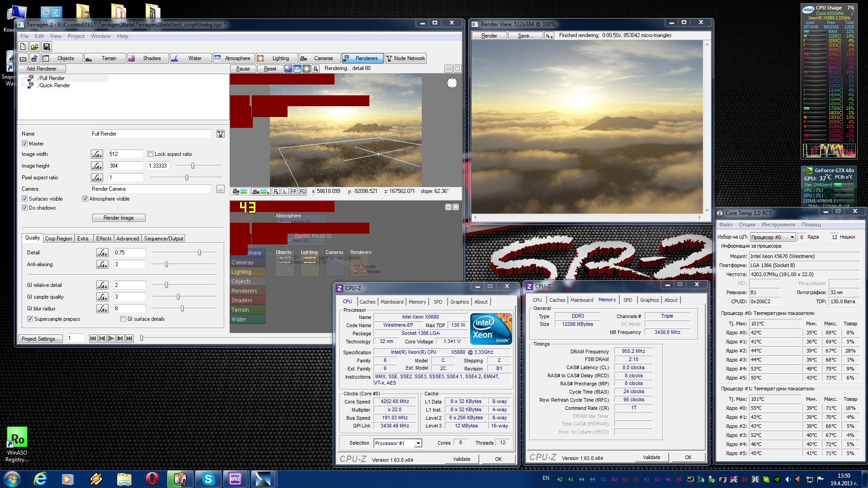
Task: Jump to last frame playback icon
Action: click(x=129, y=338)
